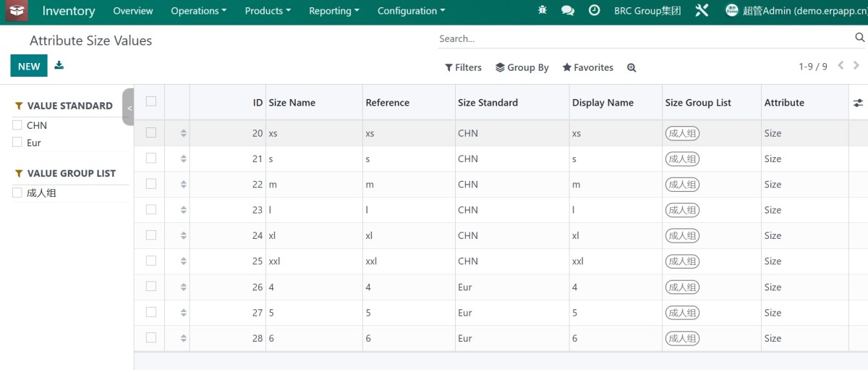This screenshot has width=868, height=370.
Task: Sort by the ID column header
Action: point(228,103)
